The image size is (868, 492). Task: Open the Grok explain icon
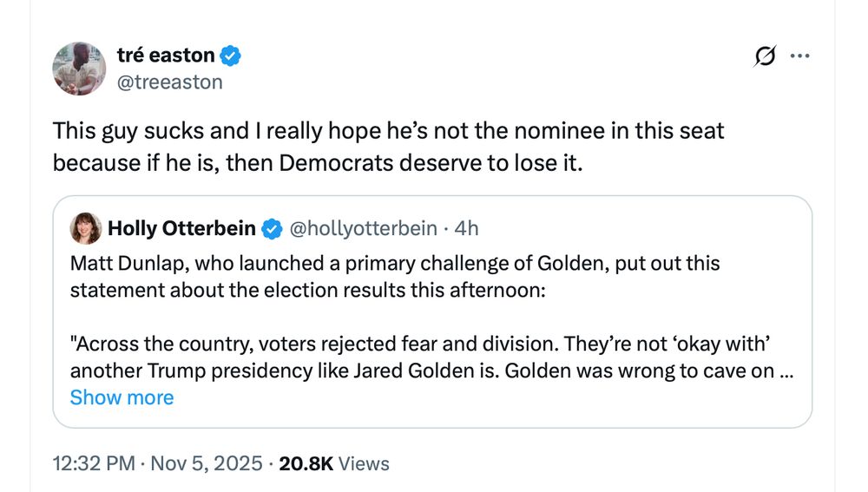tap(765, 57)
